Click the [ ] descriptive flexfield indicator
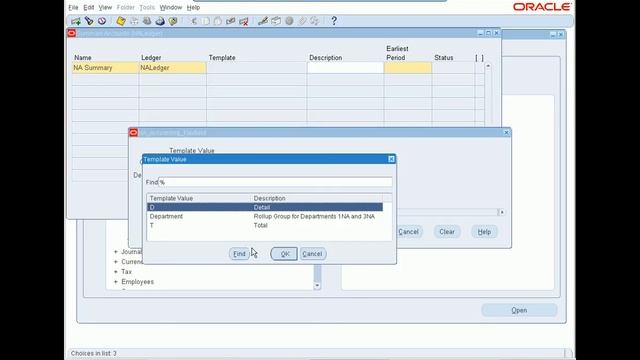Screen dimensions: 640x360 coord(479,58)
